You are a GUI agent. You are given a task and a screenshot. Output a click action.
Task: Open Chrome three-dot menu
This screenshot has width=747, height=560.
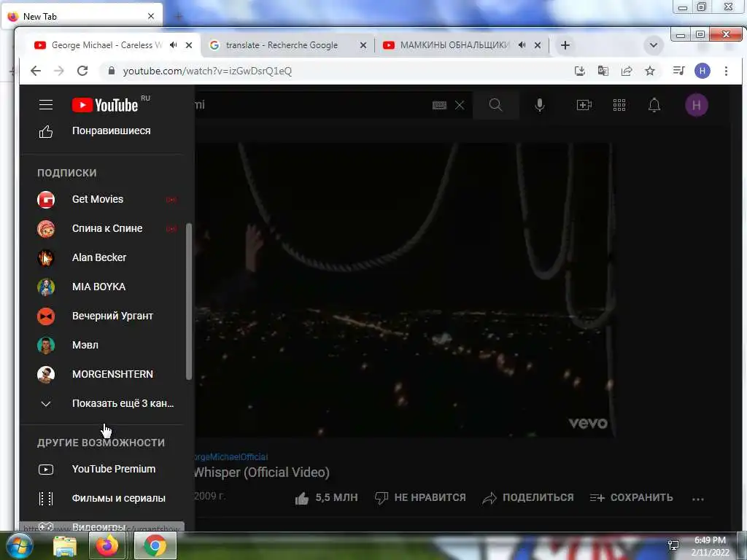(x=726, y=71)
